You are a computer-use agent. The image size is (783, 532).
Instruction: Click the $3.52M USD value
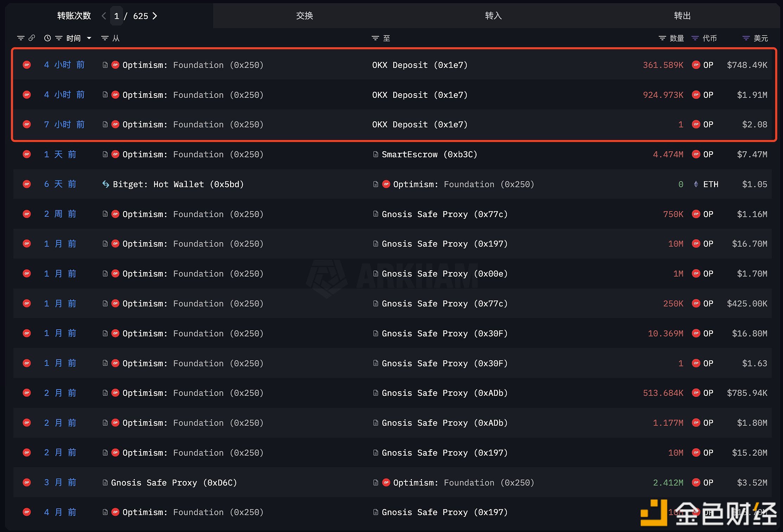(752, 483)
